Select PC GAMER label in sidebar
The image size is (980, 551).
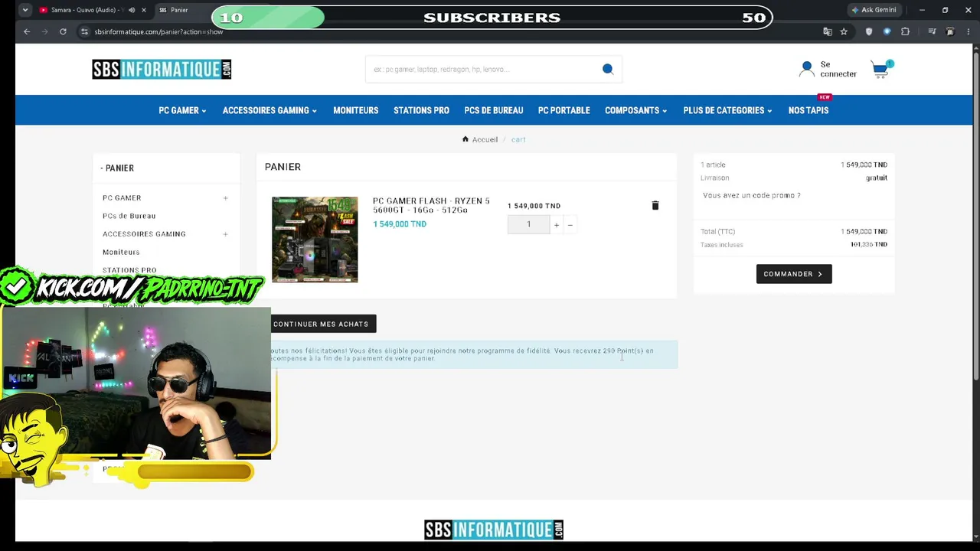pos(122,198)
